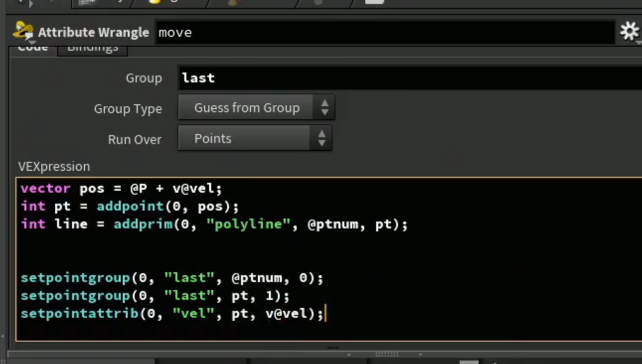Viewport: 642px width, 364px height.
Task: Switch to the Bindings tab
Action: click(92, 48)
